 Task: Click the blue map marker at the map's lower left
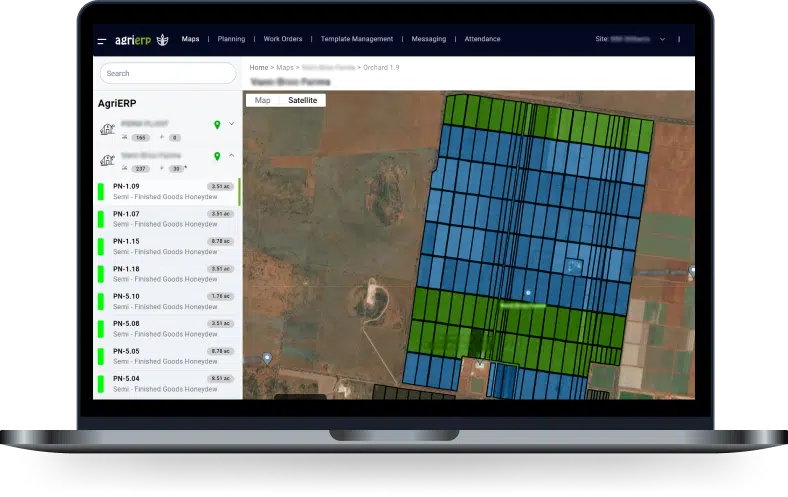(267, 358)
